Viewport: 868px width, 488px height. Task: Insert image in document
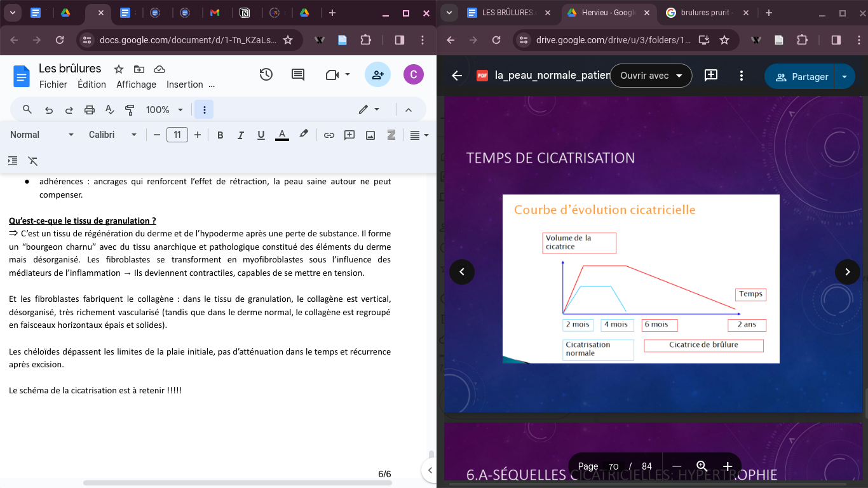pos(370,135)
